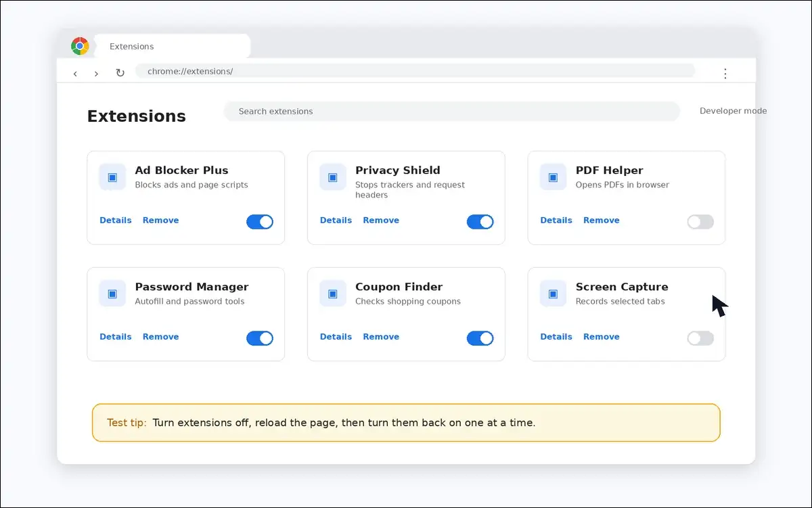Click the Ad Blocker Plus extension icon
This screenshot has width=812, height=508.
112,177
